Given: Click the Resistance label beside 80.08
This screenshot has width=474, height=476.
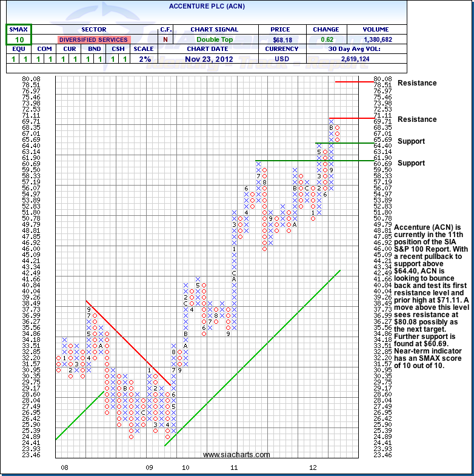Looking at the screenshot, I should (417, 83).
